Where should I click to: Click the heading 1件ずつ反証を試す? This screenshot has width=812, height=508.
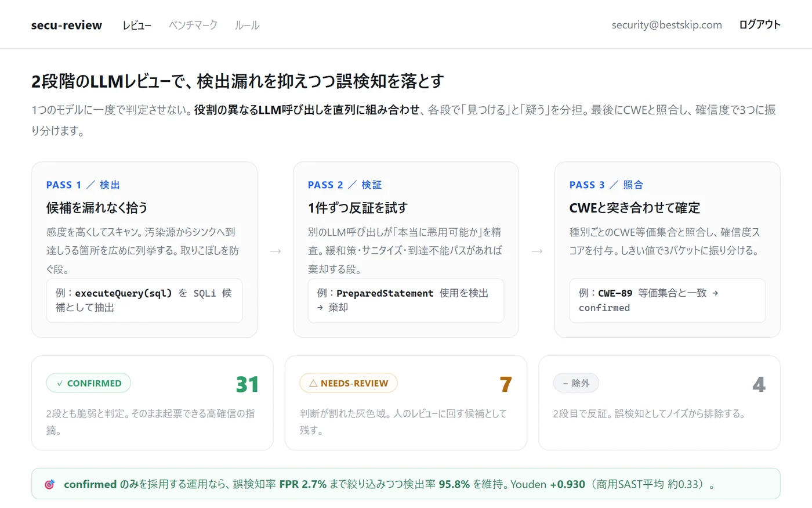pos(358,207)
